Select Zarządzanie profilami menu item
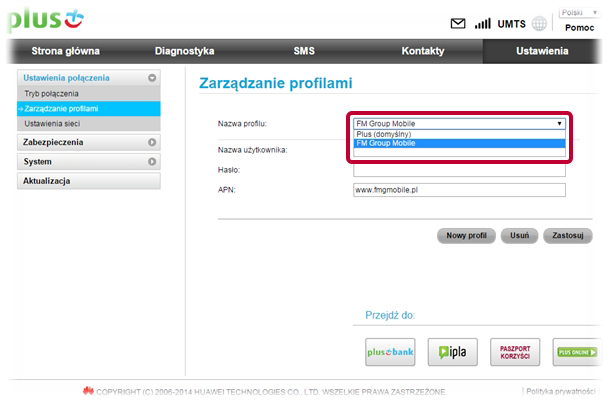The height and width of the screenshot is (405, 609). [x=89, y=109]
